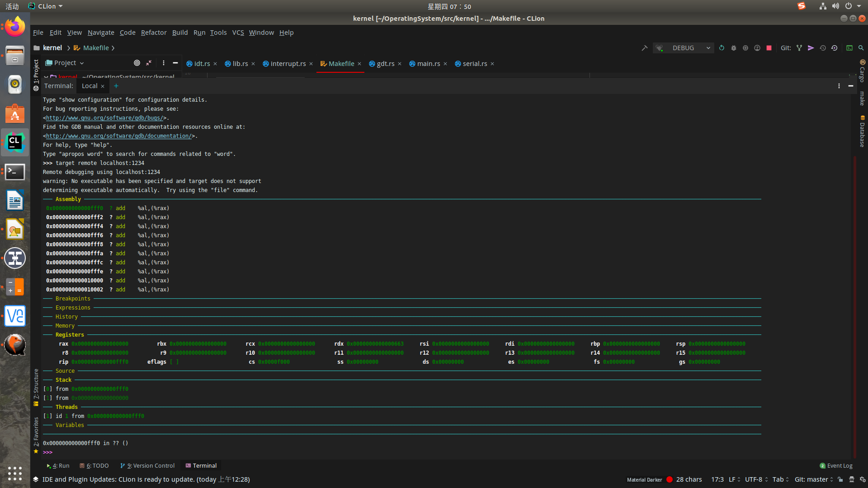Screen dimensions: 868x488
Task: Open Search Everywhere magnifier
Action: tap(861, 48)
